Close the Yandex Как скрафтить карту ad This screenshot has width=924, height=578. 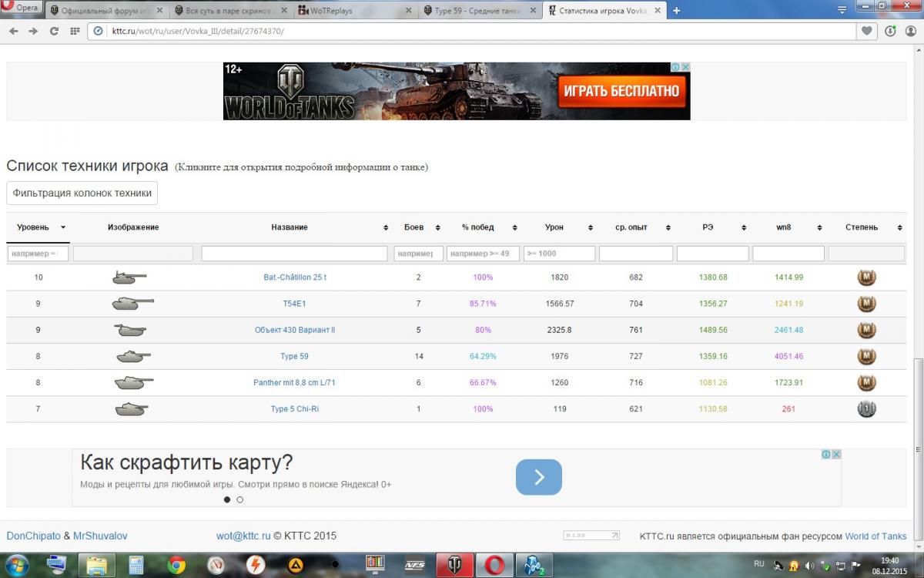836,455
